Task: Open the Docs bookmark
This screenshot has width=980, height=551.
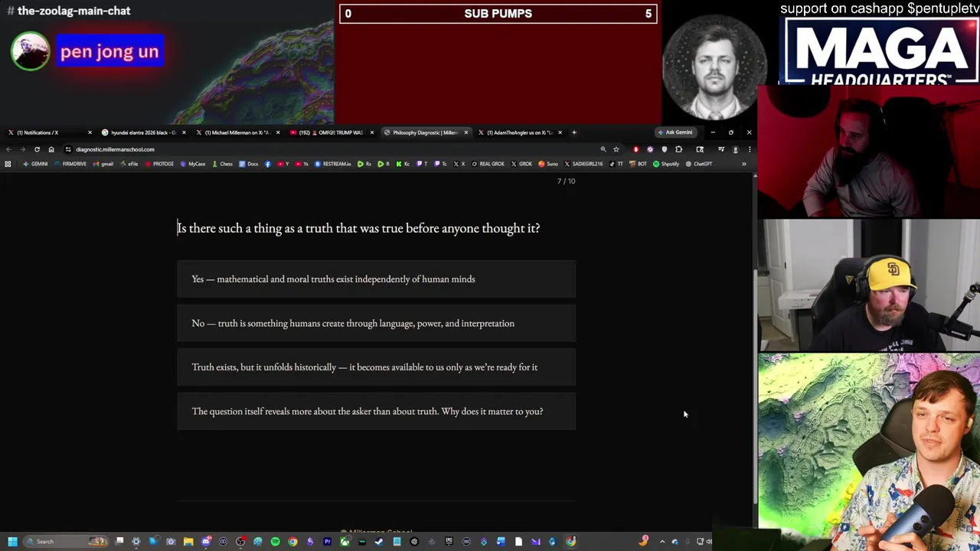Action: tap(248, 164)
